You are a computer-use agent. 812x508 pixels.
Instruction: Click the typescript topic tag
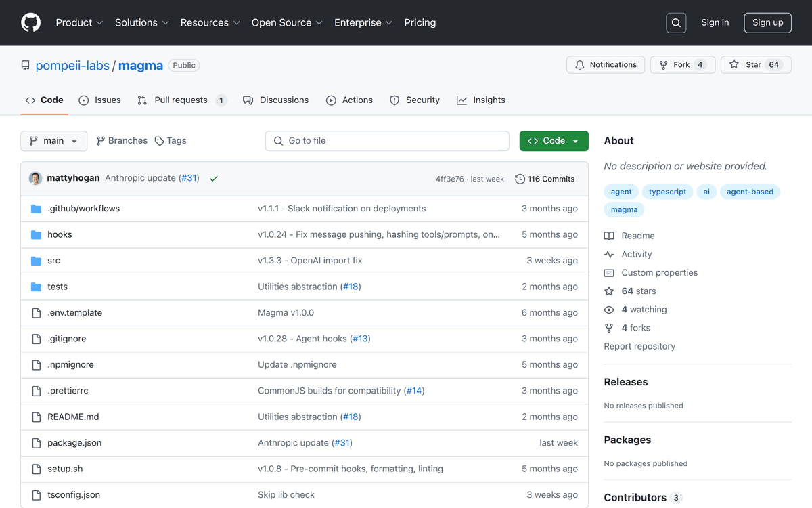point(667,192)
